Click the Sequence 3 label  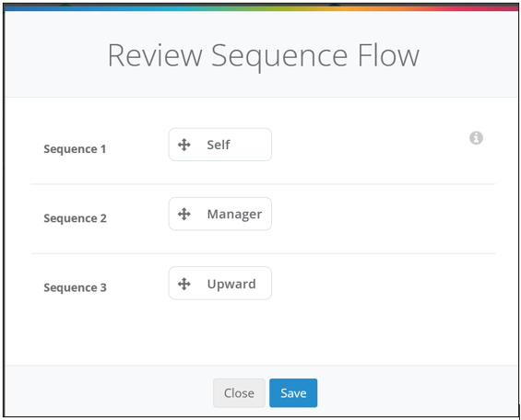pos(75,287)
